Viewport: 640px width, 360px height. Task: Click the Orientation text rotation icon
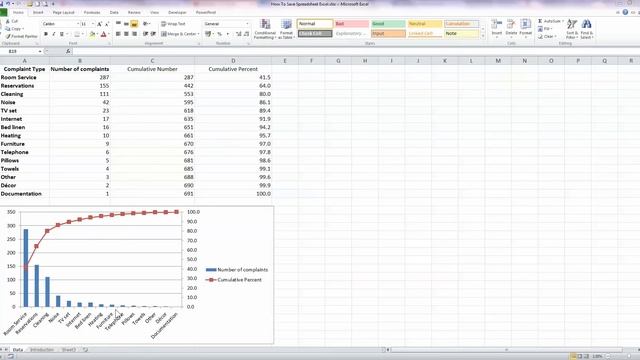pyautogui.click(x=146, y=24)
